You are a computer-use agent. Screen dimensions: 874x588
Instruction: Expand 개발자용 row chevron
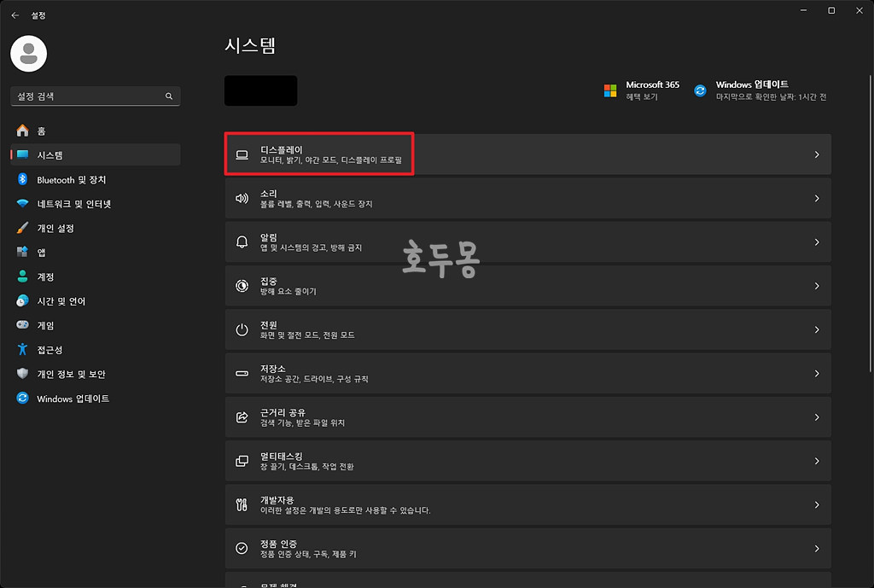point(817,505)
